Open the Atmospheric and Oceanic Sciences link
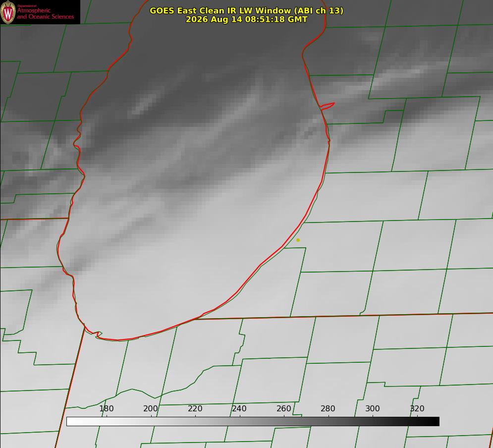493x448 pixels. click(x=45, y=13)
